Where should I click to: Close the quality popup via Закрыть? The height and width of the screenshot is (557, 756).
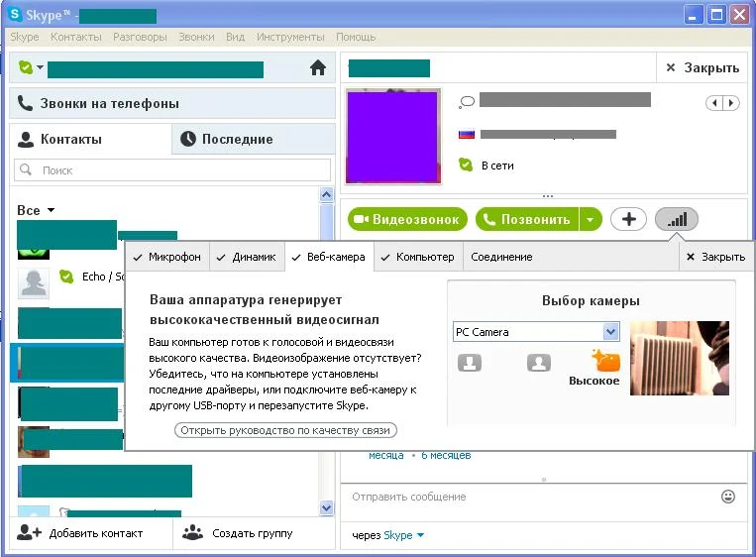(x=715, y=257)
